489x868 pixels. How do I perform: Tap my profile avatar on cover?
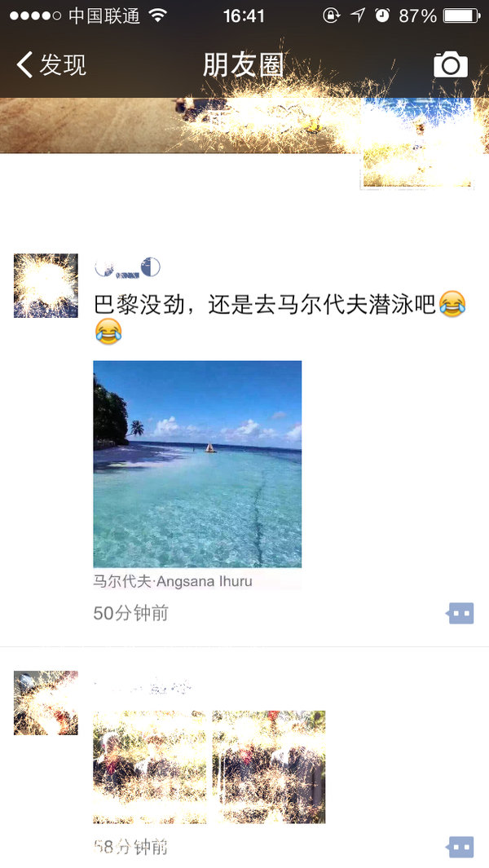tap(416, 143)
